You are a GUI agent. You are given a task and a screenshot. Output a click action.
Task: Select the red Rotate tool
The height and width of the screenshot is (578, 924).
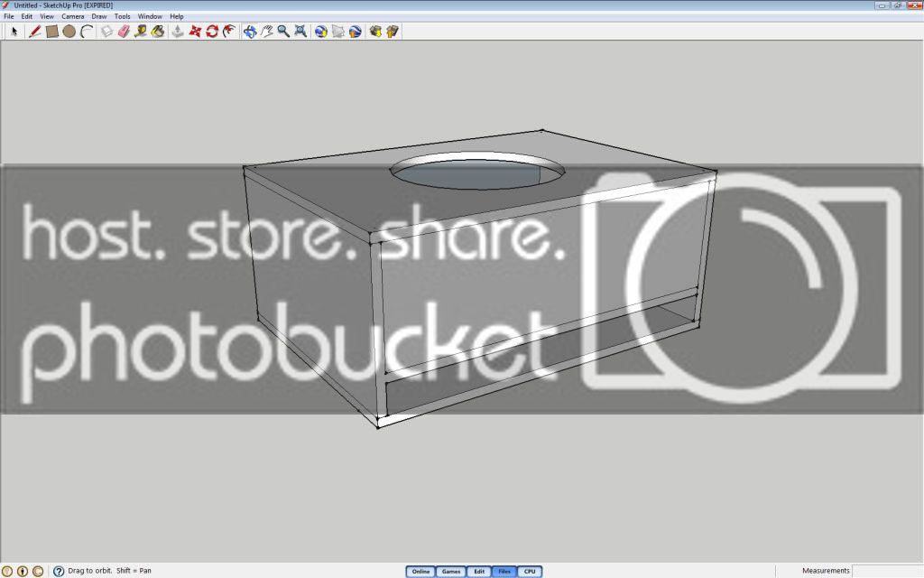212,32
